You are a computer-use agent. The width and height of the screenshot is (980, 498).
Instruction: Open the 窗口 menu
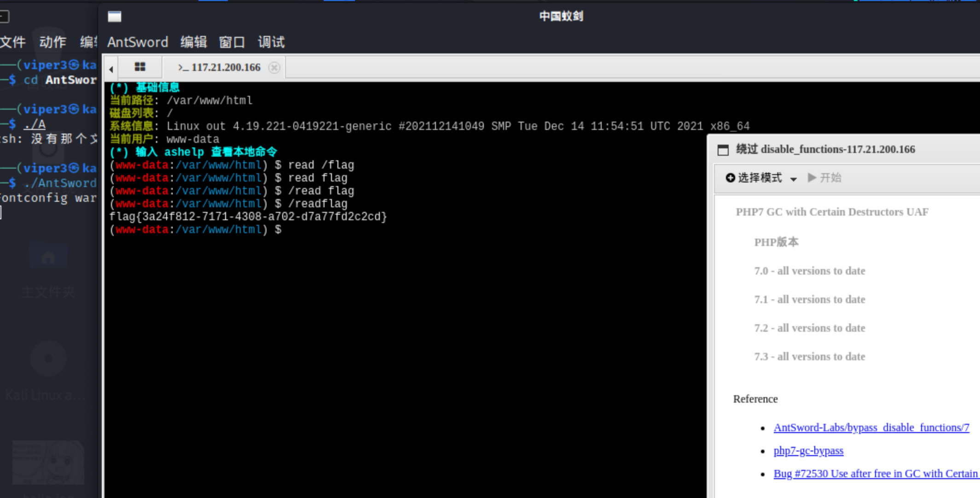tap(232, 42)
